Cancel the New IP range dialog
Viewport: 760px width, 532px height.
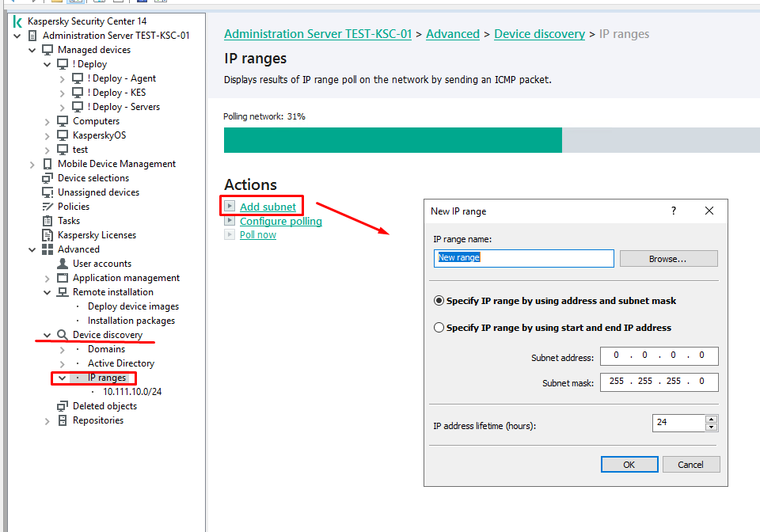(x=690, y=464)
